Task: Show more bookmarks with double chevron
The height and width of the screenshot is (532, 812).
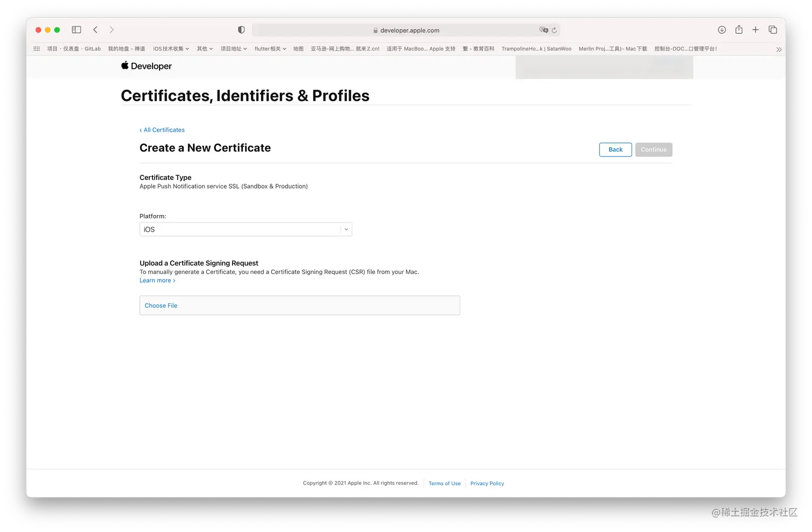Action: pos(779,49)
